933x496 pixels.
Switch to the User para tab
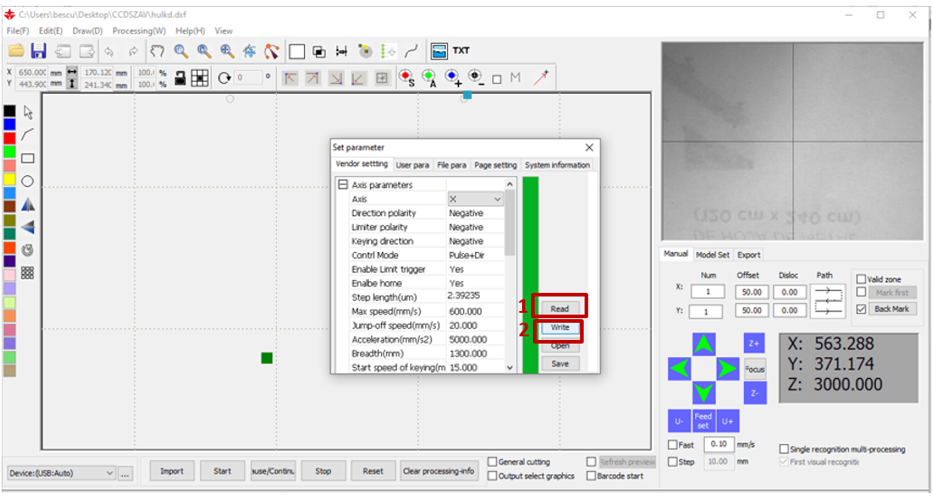click(x=412, y=165)
